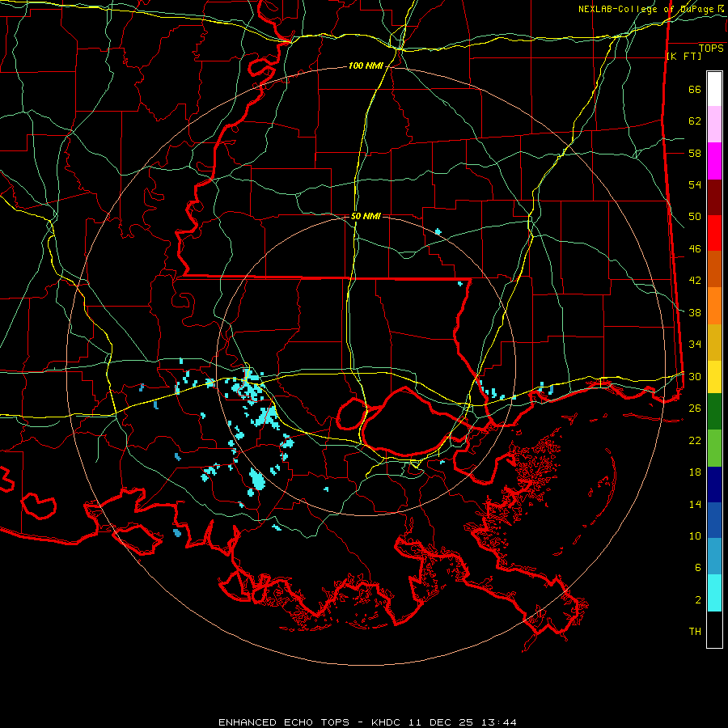Click the '10' legend value
728x728 pixels.
click(695, 536)
